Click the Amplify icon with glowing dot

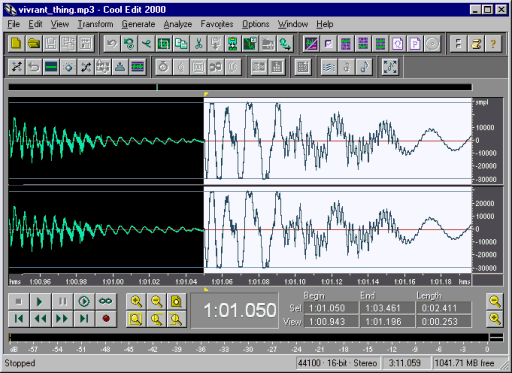click(68, 67)
